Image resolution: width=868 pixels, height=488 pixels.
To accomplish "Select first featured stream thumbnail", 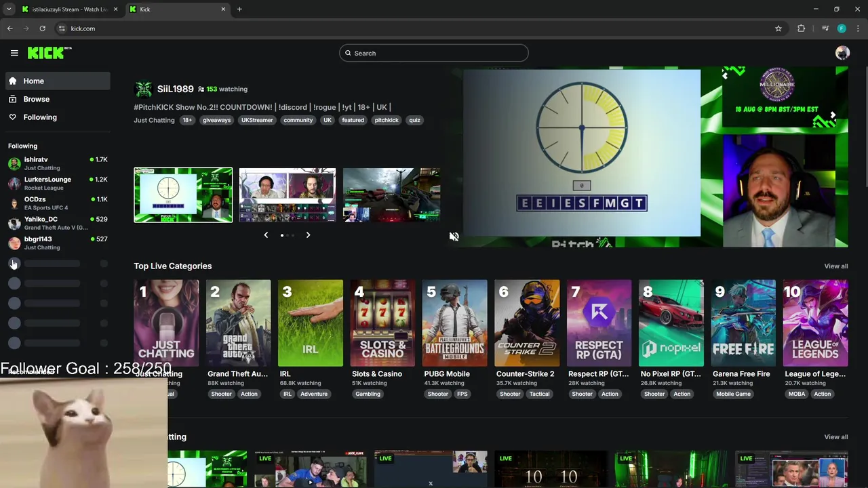I will click(x=183, y=195).
